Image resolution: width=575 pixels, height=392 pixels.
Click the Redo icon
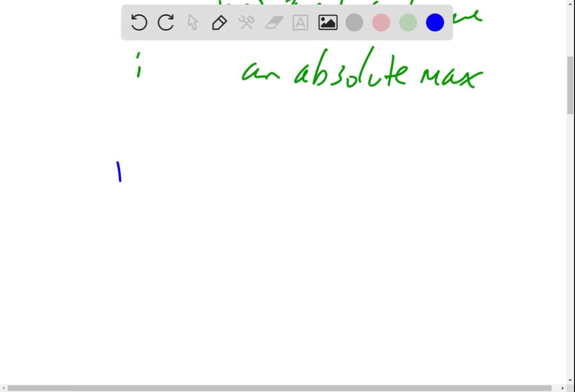click(166, 22)
